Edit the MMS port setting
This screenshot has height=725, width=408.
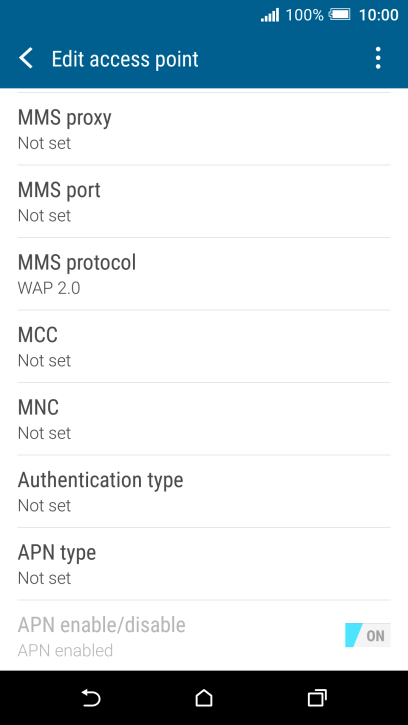[204, 202]
